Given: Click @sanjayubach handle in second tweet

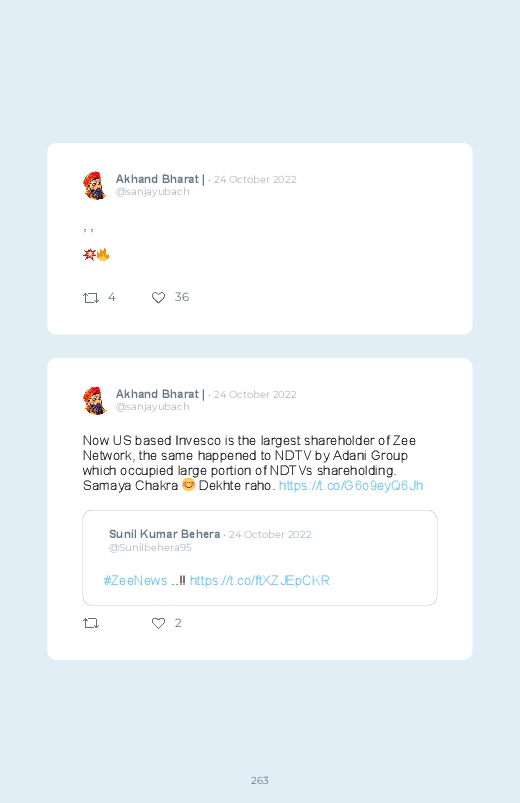Looking at the screenshot, I should pos(153,407).
